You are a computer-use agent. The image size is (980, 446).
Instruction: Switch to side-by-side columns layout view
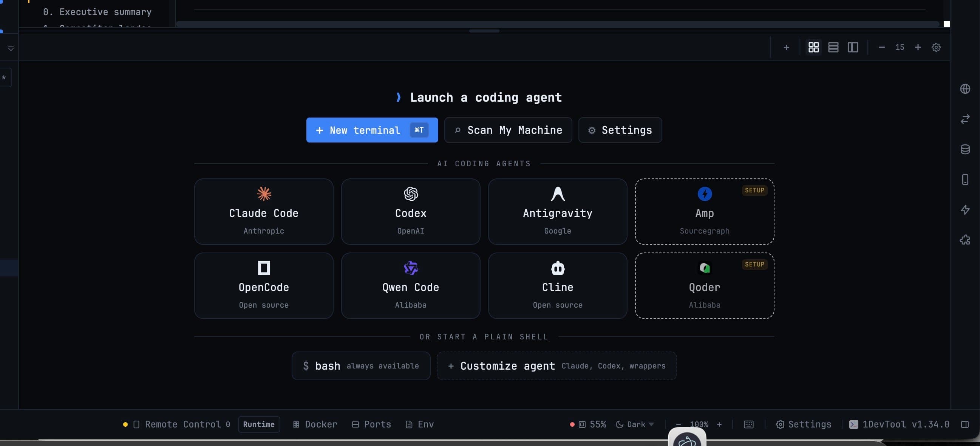pyautogui.click(x=853, y=48)
